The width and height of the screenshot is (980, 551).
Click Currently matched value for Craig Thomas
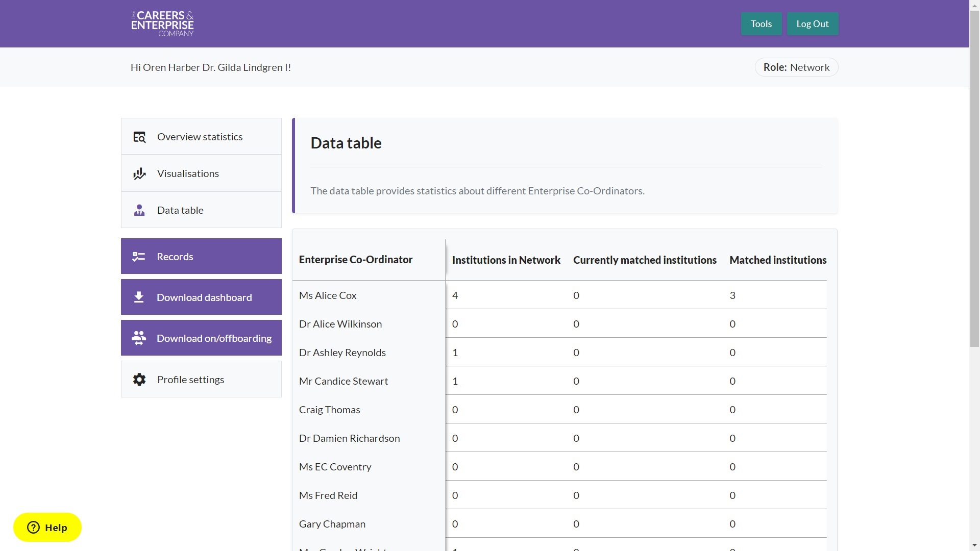(x=576, y=410)
